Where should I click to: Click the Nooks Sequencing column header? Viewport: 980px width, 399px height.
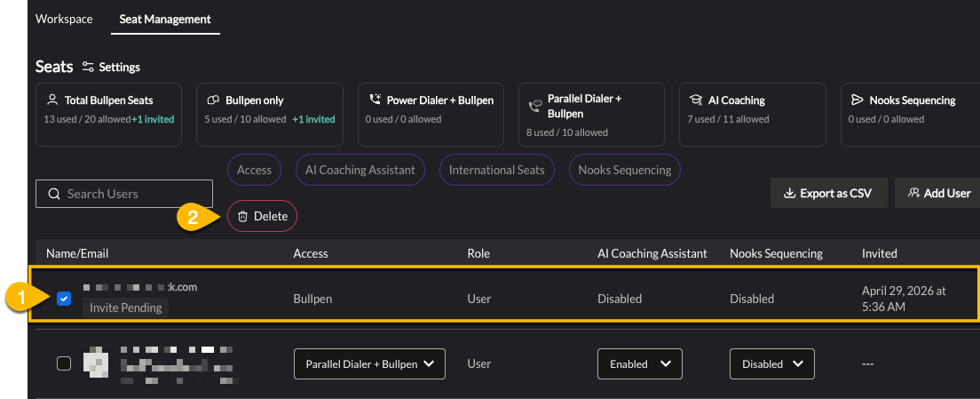[x=776, y=253]
